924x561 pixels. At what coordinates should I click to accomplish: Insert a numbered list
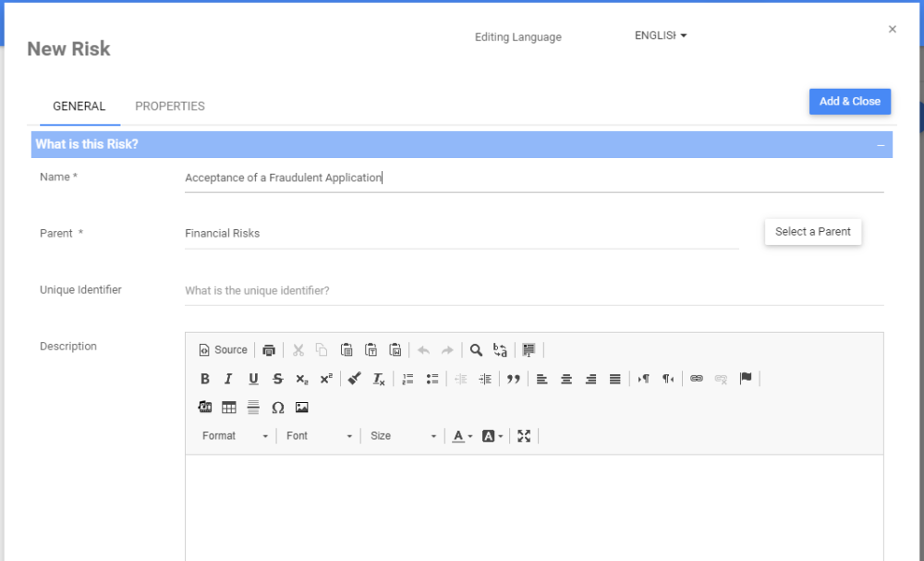tap(407, 379)
